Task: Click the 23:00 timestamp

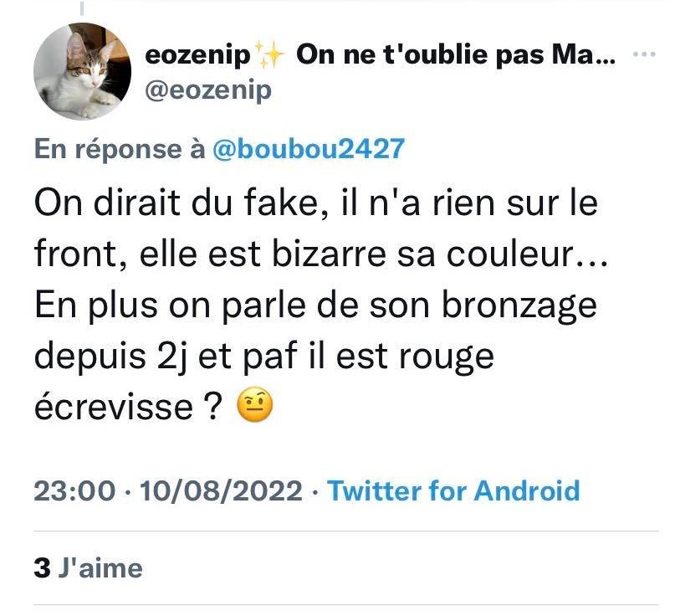Action: pyautogui.click(x=75, y=490)
